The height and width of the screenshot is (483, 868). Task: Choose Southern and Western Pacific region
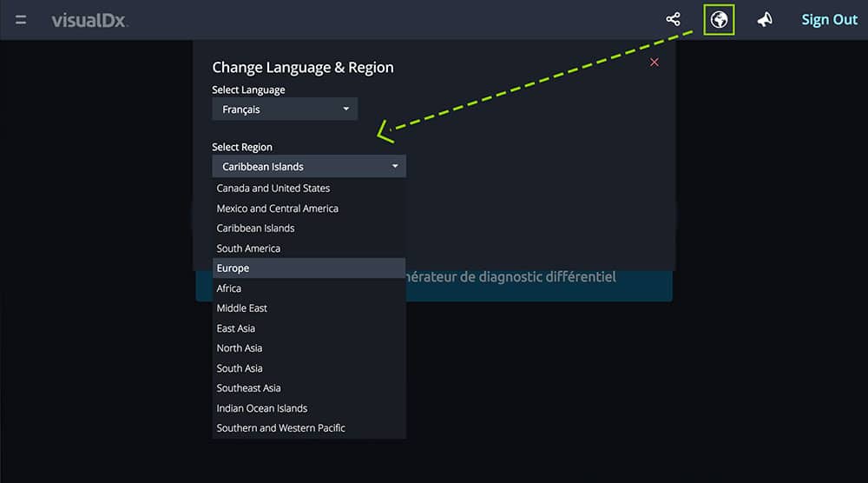click(280, 428)
